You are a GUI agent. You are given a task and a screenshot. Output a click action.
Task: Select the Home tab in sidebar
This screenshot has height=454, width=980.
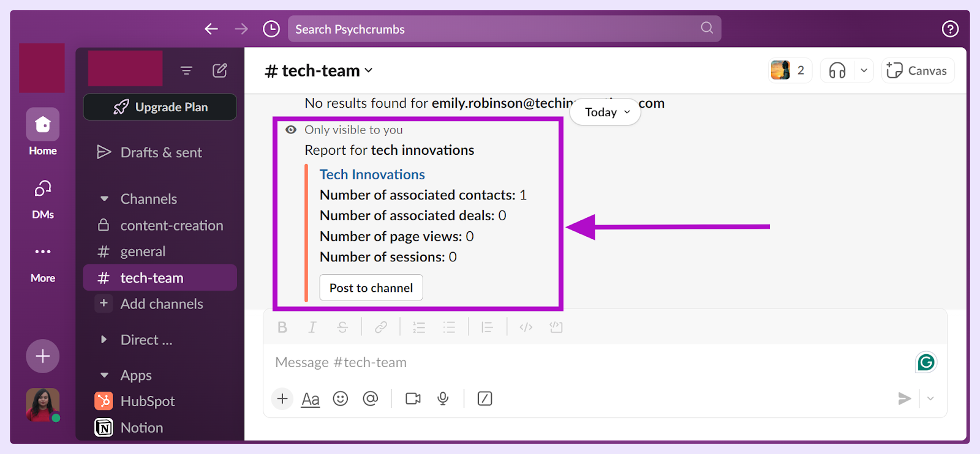point(43,132)
